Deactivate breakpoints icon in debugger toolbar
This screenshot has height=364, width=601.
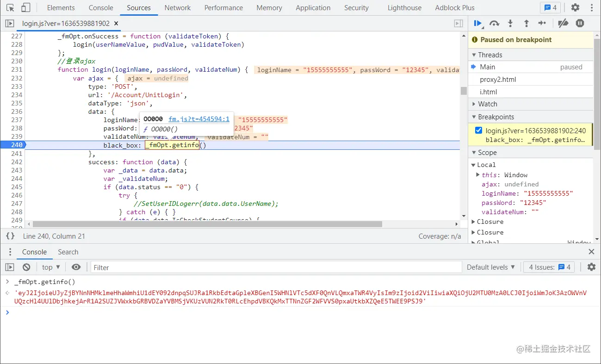point(563,23)
